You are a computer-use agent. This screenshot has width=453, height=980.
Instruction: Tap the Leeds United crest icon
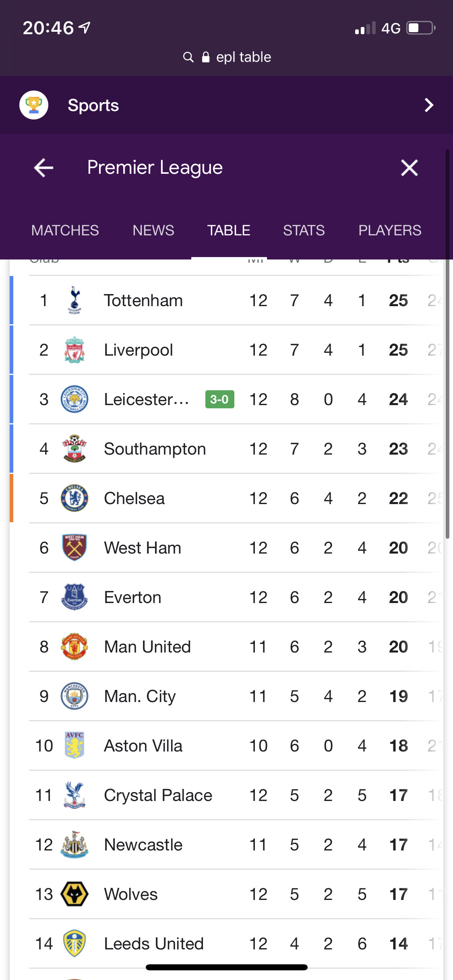(74, 943)
